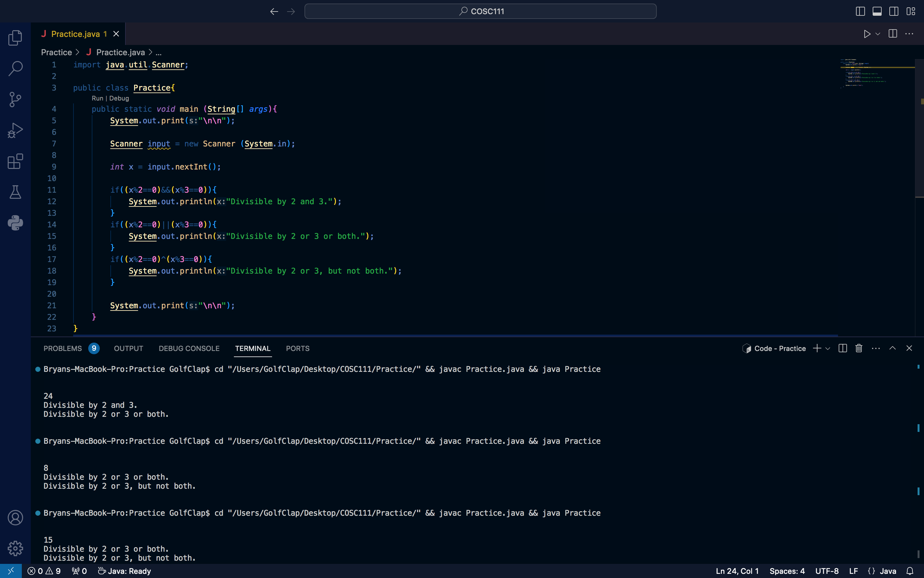Close the bottom panel
This screenshot has height=578, width=924.
click(909, 348)
